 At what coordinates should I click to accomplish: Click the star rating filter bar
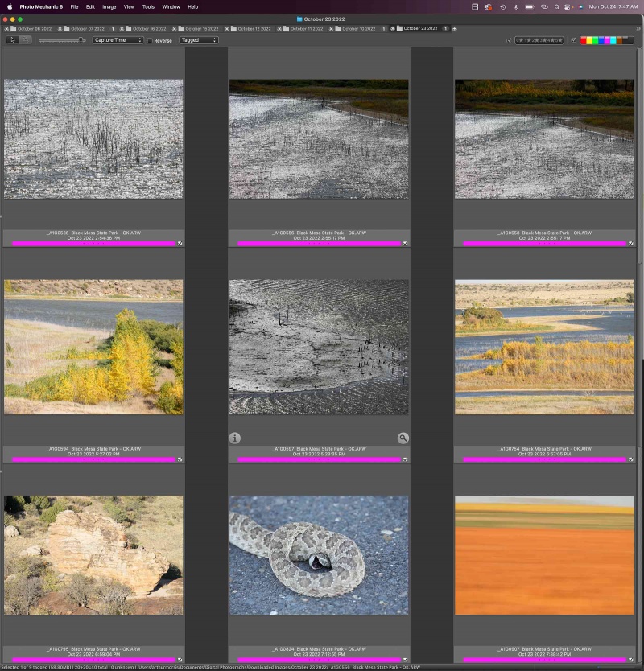pyautogui.click(x=539, y=40)
